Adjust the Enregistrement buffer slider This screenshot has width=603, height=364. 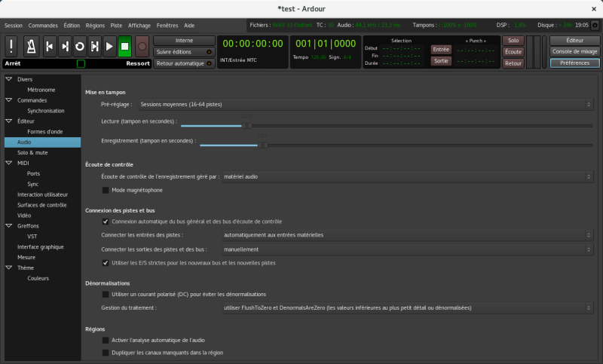tap(263, 145)
